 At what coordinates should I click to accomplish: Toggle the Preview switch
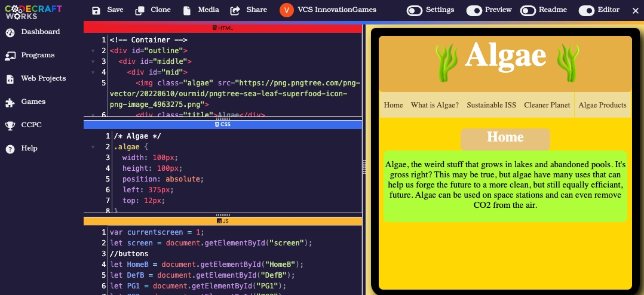[474, 11]
